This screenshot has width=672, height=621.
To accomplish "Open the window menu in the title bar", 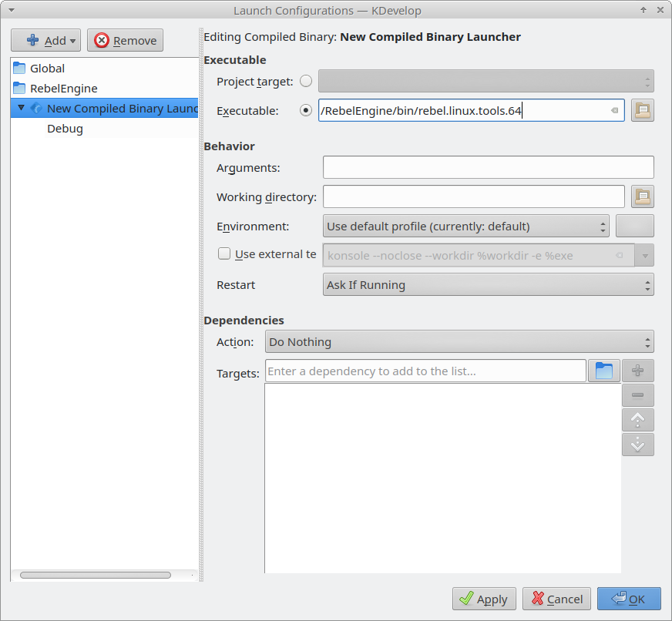I will (x=12, y=10).
